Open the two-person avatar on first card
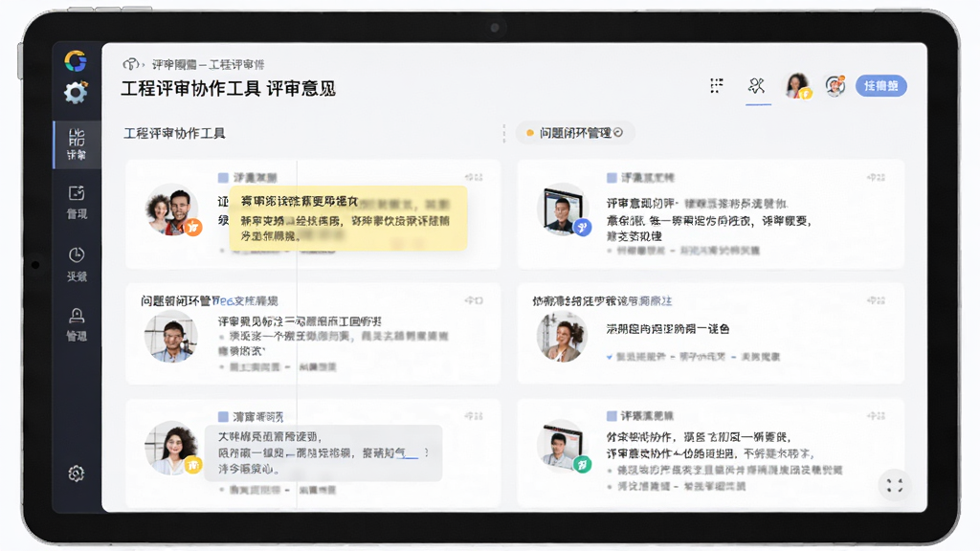980x551 pixels. pyautogui.click(x=170, y=209)
